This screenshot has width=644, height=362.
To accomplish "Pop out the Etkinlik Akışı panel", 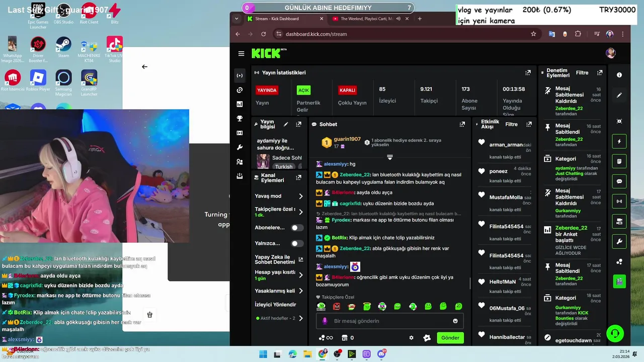I will 529,124.
